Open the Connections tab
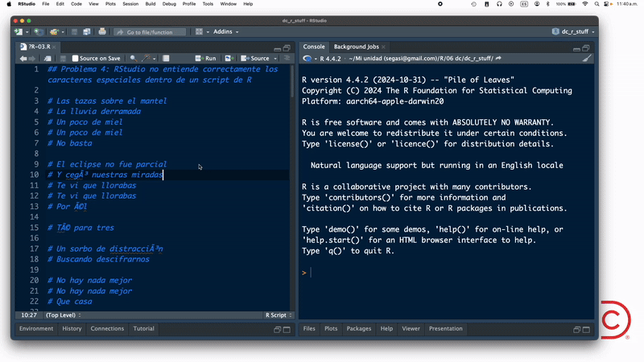The height and width of the screenshot is (362, 644). point(107,329)
